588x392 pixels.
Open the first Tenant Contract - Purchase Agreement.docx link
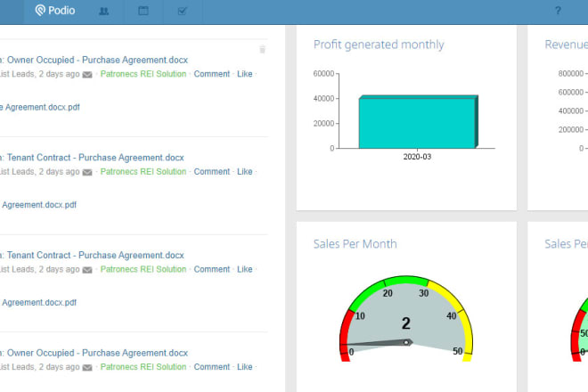tap(95, 158)
